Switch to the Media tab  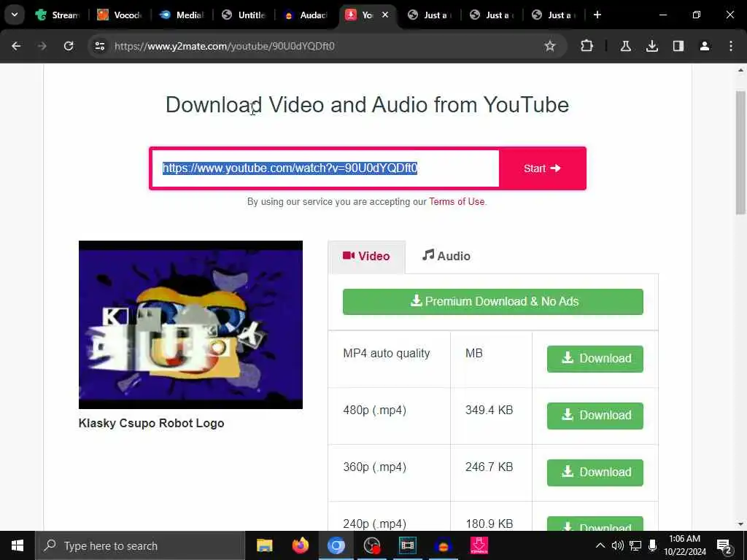coord(182,15)
